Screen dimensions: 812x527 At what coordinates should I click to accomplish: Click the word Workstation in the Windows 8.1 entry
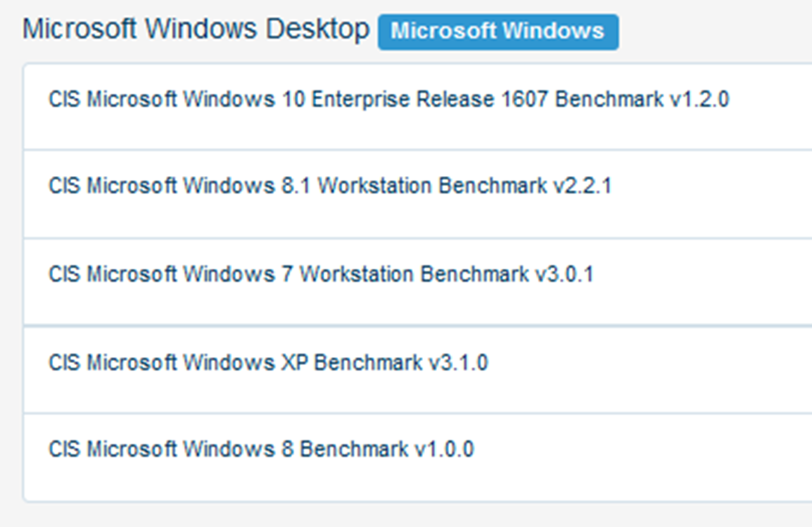375,186
